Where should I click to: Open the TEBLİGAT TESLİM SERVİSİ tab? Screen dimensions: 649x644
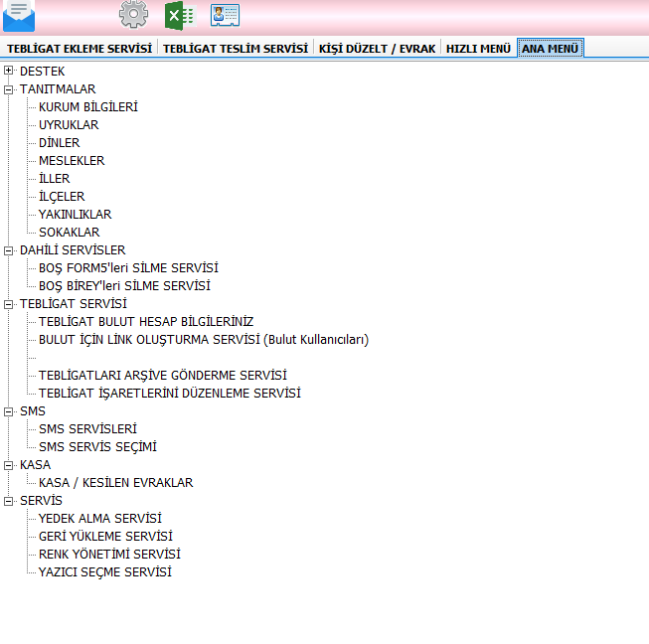tap(236, 48)
